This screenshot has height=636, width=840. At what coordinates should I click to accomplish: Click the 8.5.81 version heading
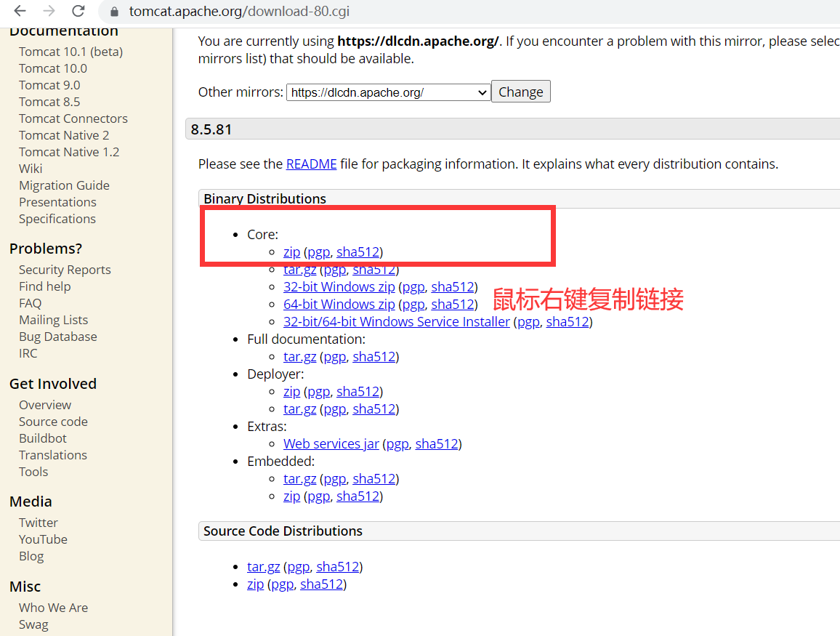[211, 129]
